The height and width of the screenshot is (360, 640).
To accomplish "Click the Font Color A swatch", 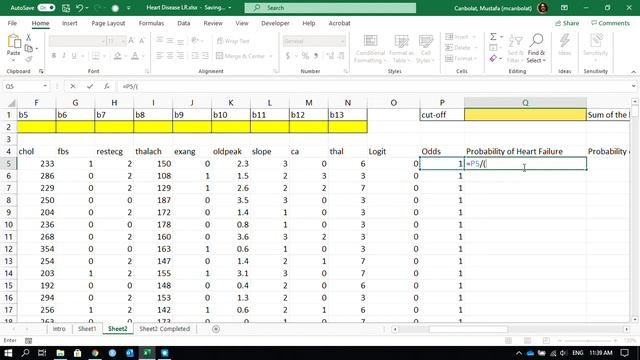I will 135,56.
